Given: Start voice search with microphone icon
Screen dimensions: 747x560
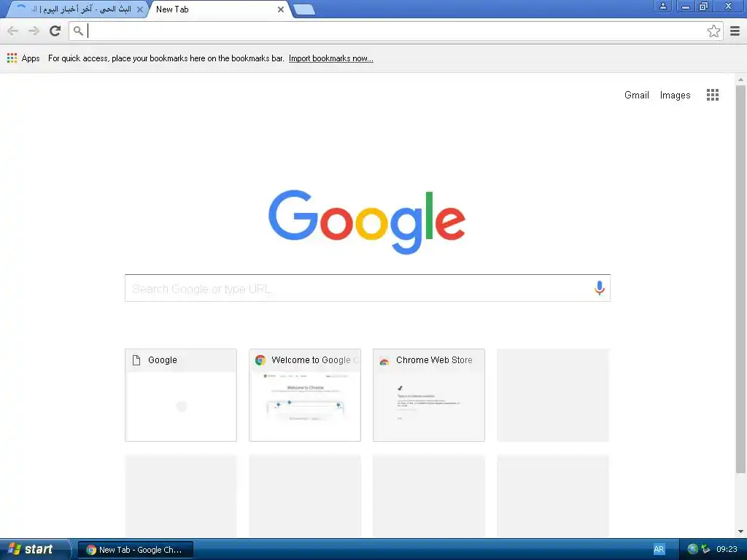Looking at the screenshot, I should click(x=600, y=288).
